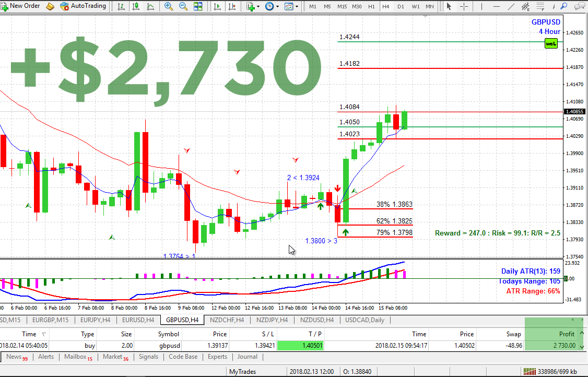
Task: Switch to the EURGBP,M15 chart tab
Action: (50, 320)
